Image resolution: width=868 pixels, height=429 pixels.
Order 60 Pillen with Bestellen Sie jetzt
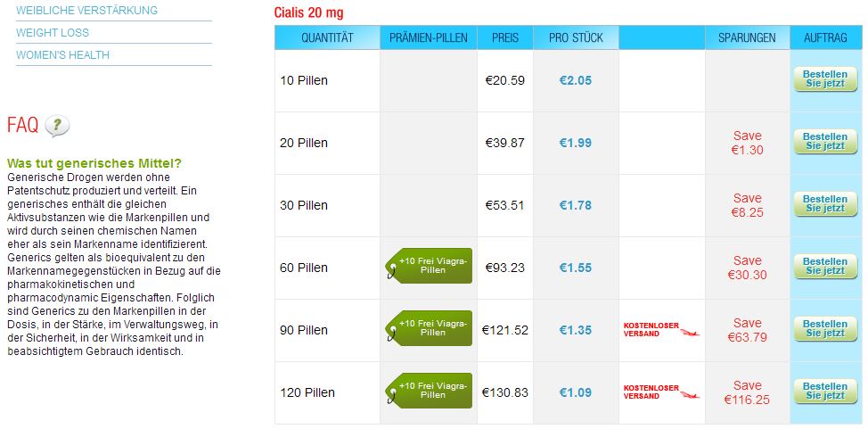[x=825, y=267]
